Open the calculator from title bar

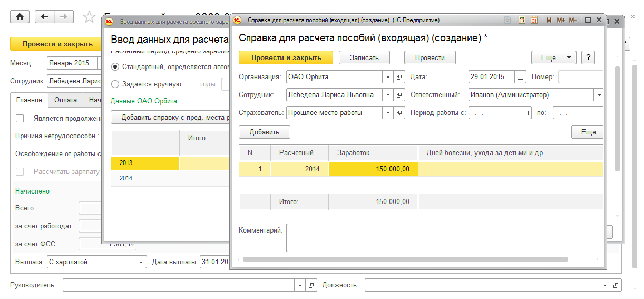(x=522, y=20)
